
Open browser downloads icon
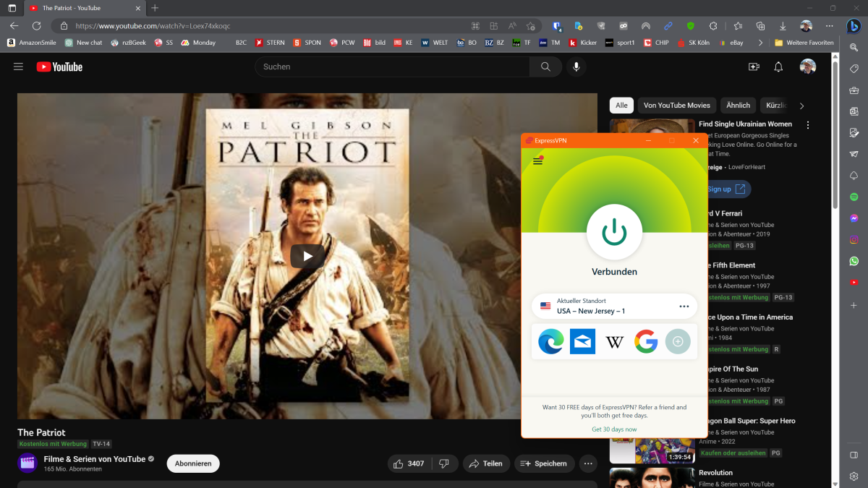pyautogui.click(x=783, y=25)
